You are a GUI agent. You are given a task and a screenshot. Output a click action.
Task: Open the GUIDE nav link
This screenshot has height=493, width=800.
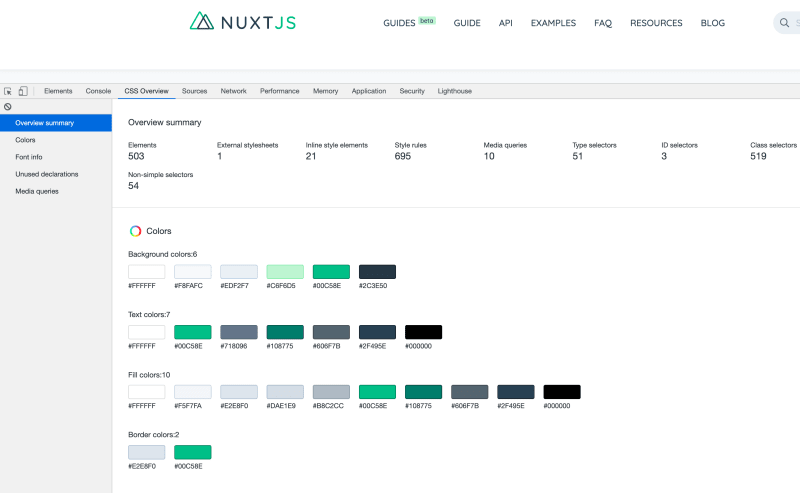(467, 23)
